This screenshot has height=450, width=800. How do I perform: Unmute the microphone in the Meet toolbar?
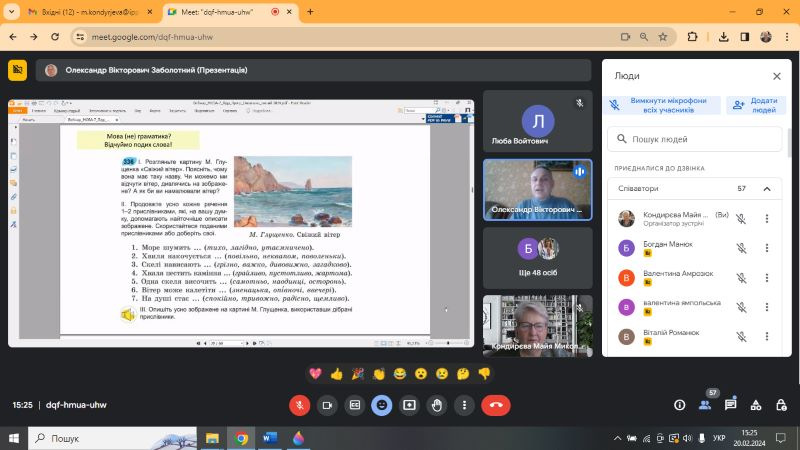299,405
